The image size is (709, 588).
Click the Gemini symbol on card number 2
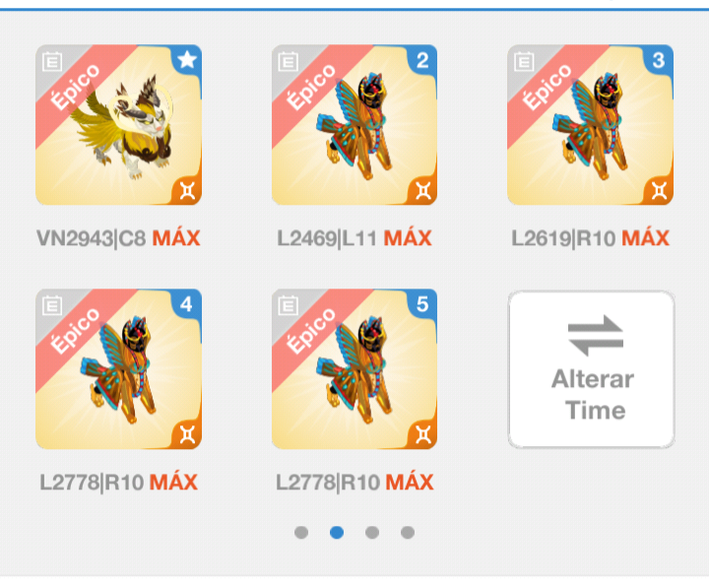[422, 190]
